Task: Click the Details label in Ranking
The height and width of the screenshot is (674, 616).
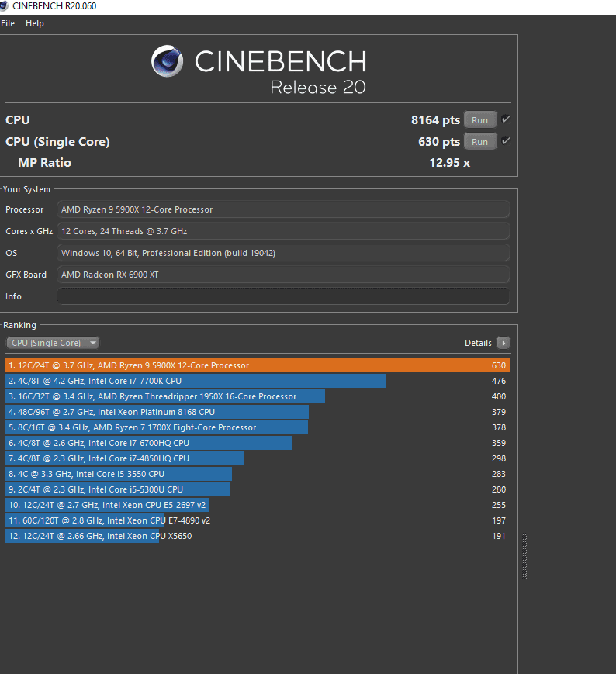Action: tap(478, 343)
